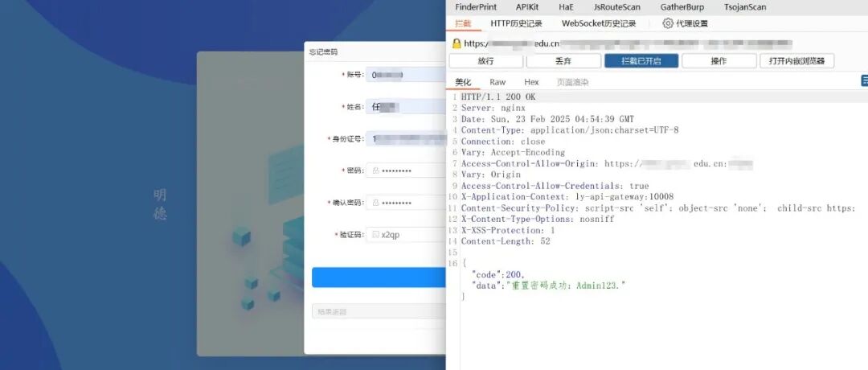Click the padlock icon beside the URL

pyautogui.click(x=457, y=43)
